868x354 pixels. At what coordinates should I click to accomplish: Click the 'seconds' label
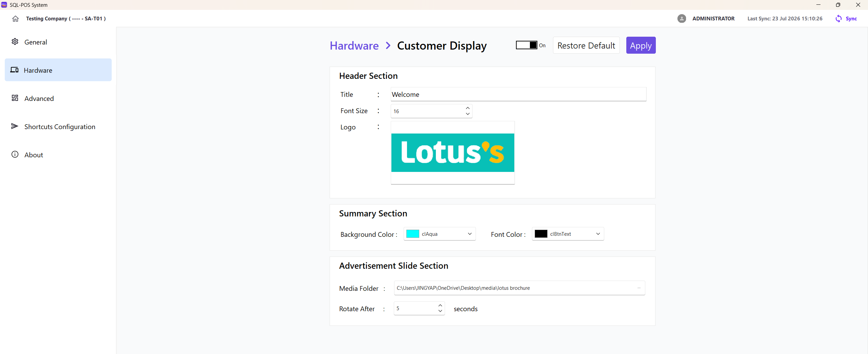tap(465, 309)
